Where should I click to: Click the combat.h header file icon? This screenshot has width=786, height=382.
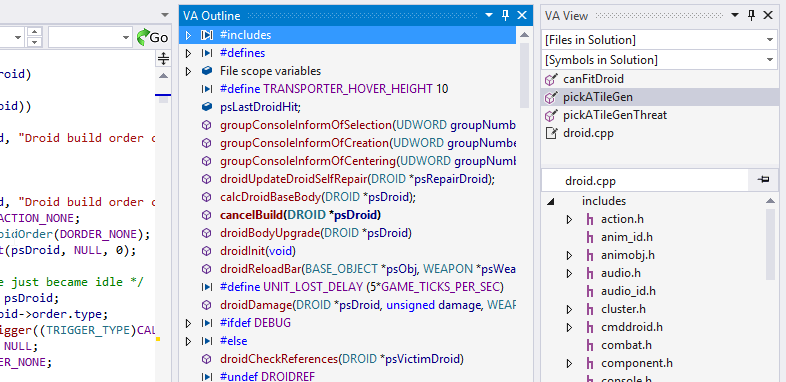pos(591,345)
